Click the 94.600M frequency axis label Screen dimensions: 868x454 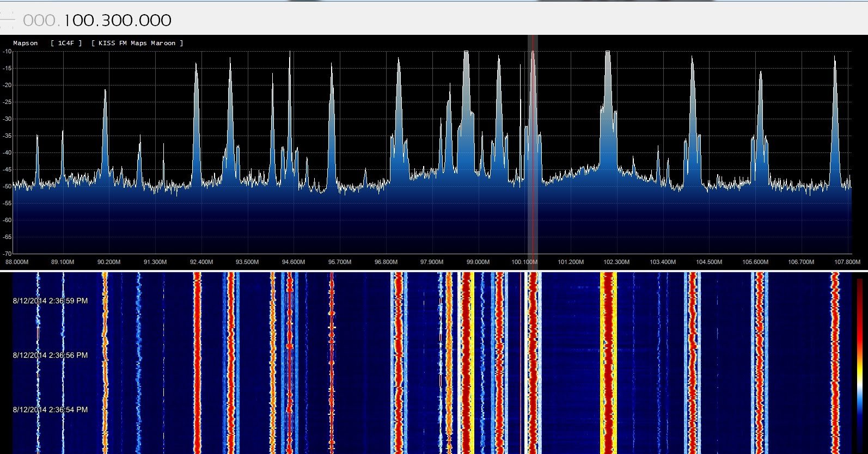tap(294, 262)
